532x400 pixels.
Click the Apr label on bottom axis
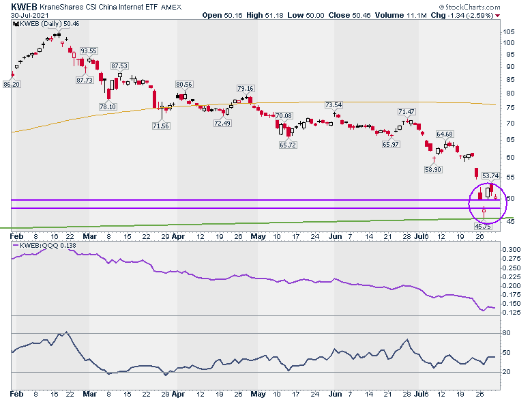pos(178,394)
